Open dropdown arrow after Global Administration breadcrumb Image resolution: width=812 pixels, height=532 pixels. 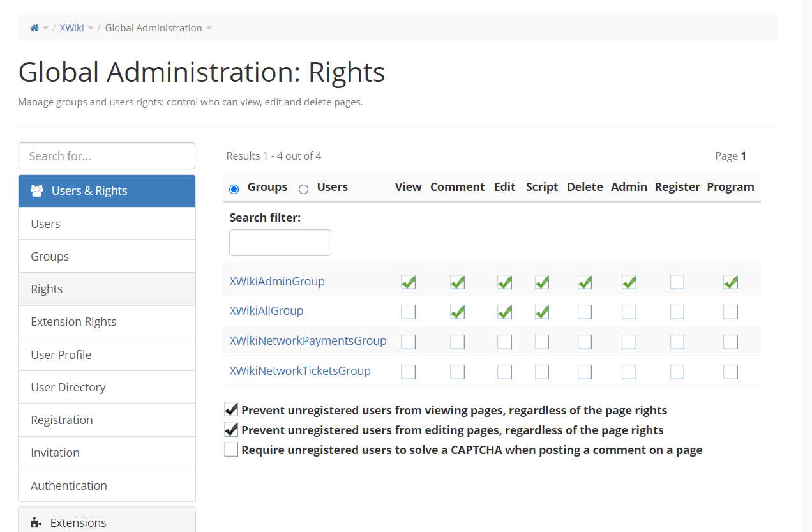click(209, 28)
